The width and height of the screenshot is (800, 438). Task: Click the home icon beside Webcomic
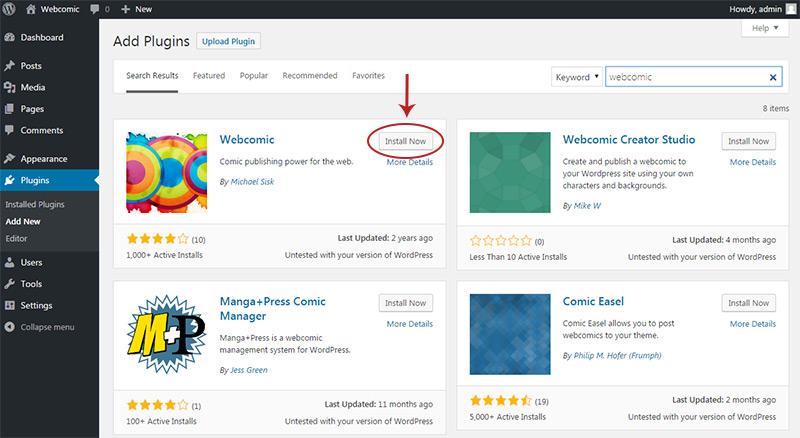(x=31, y=9)
